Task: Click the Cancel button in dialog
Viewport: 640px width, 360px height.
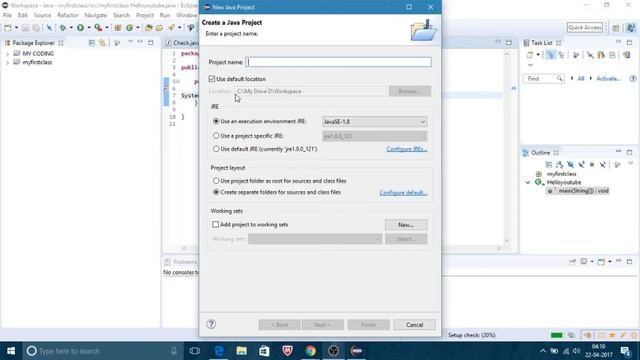Action: tap(414, 324)
